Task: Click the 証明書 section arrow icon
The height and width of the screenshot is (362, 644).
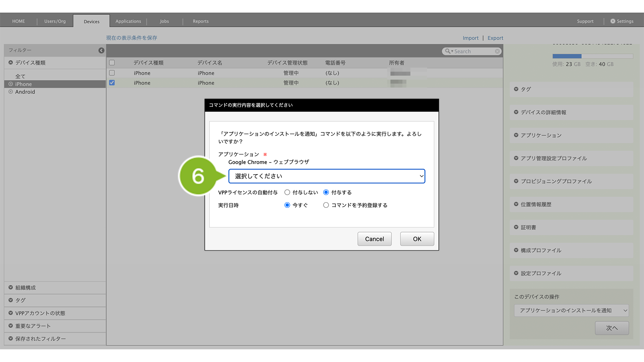Action: [516, 227]
